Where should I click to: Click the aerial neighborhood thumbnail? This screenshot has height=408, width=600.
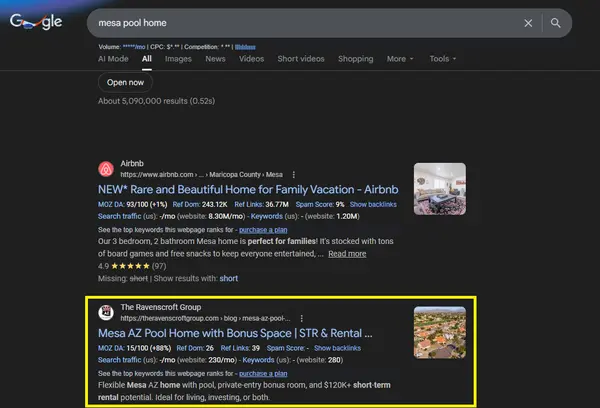(x=440, y=332)
